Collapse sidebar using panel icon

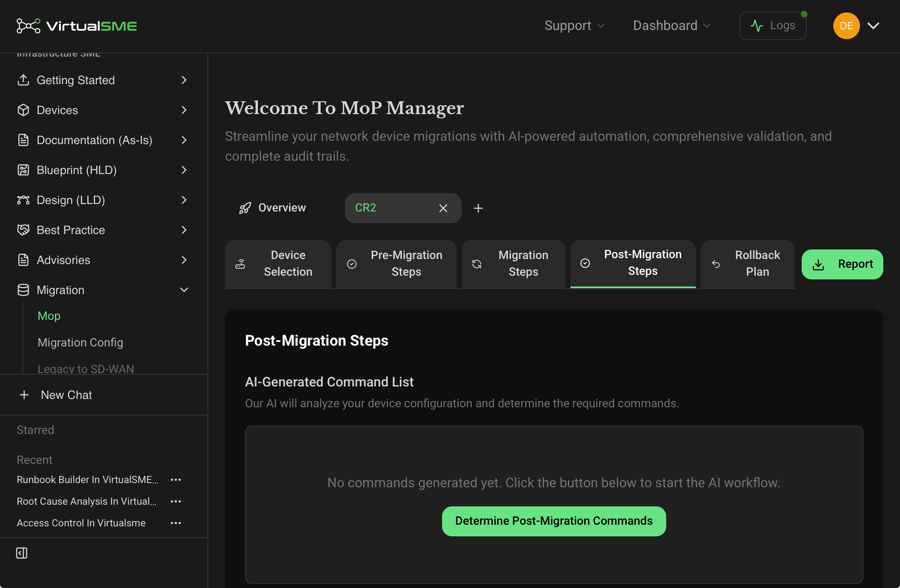click(x=22, y=553)
